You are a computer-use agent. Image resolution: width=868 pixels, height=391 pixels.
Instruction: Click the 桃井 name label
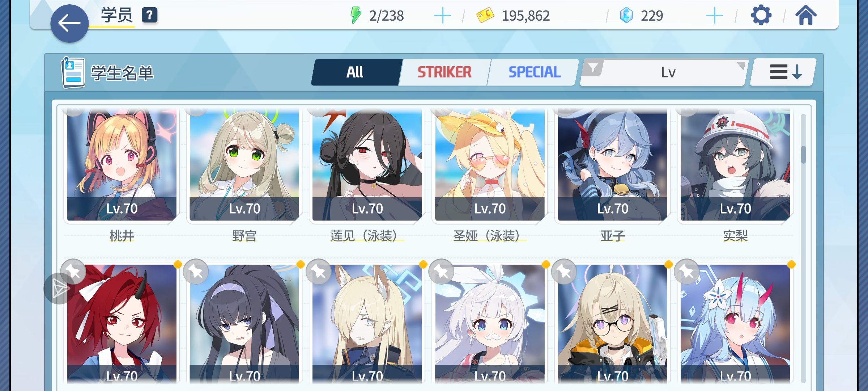click(122, 236)
